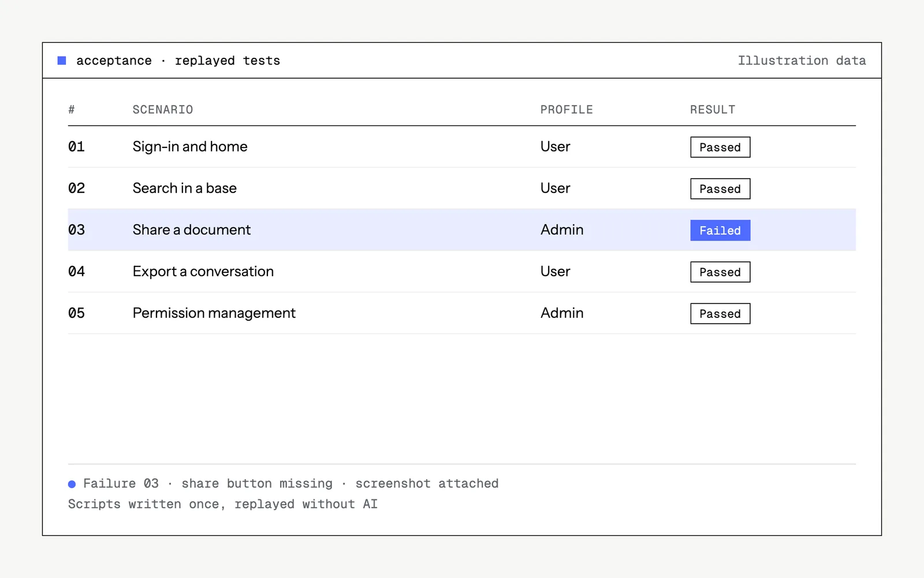Select row number 03
This screenshot has height=578, width=924.
click(x=76, y=230)
